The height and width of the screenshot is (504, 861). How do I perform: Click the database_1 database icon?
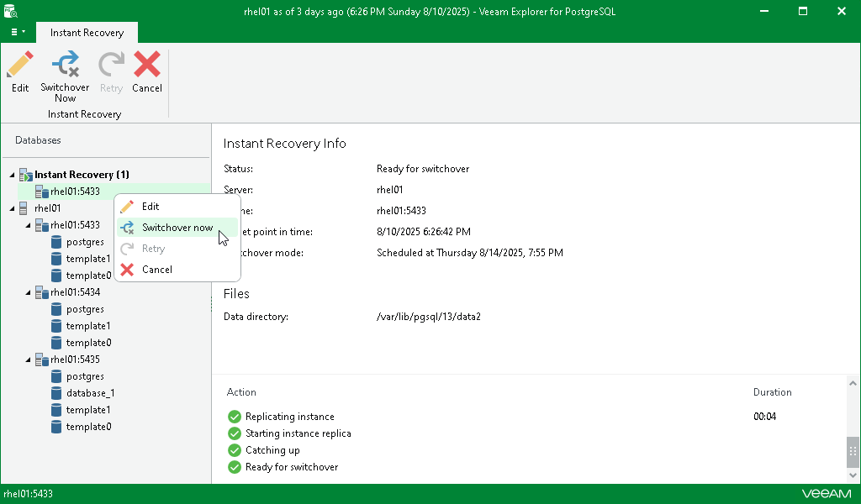[56, 393]
